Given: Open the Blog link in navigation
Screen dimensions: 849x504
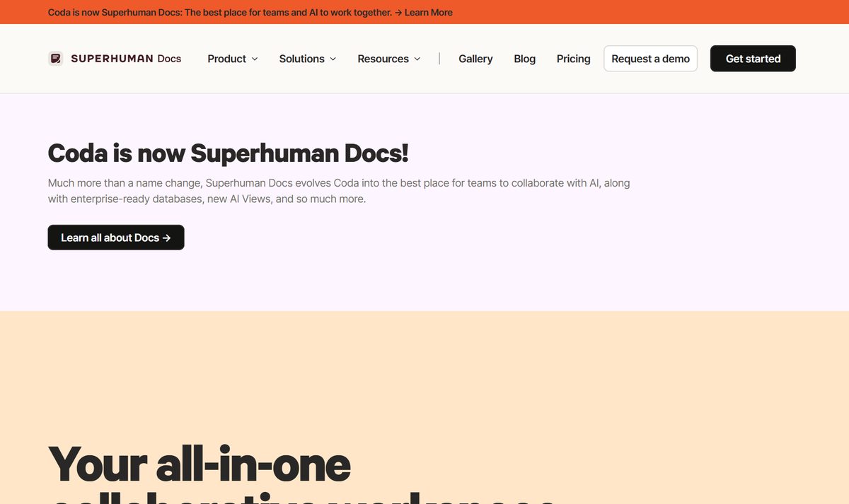Looking at the screenshot, I should pyautogui.click(x=524, y=59).
